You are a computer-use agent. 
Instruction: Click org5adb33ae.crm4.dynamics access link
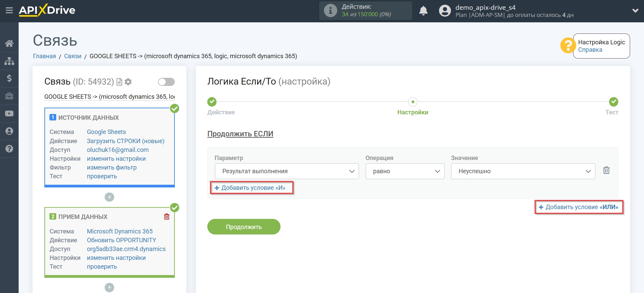(x=126, y=249)
